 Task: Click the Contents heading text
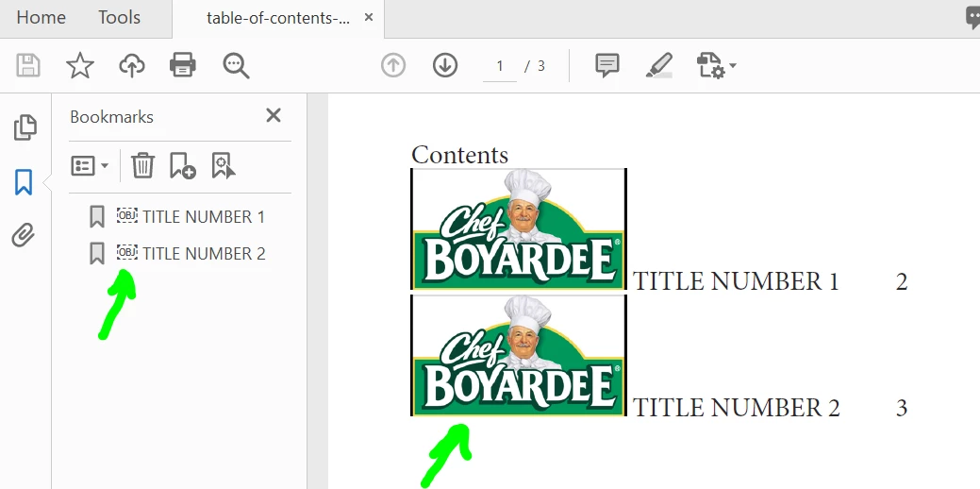click(x=460, y=155)
